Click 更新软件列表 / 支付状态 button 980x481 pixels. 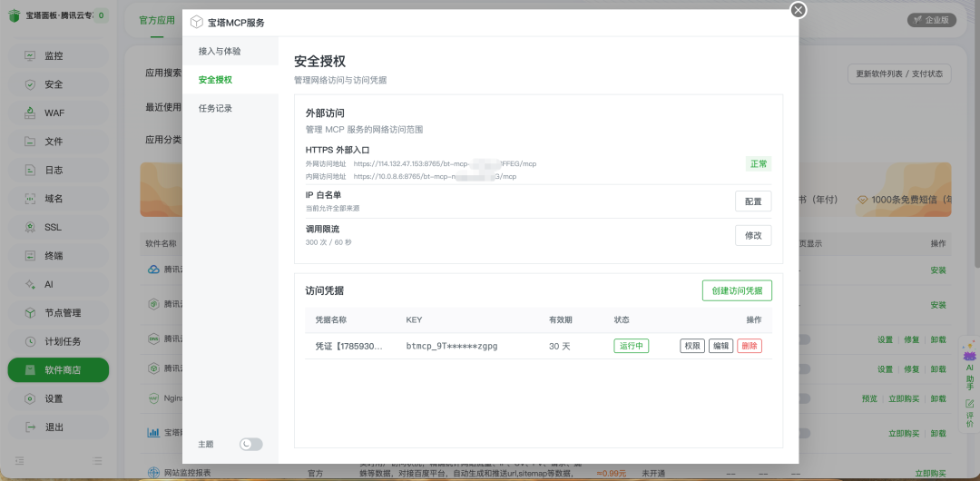click(899, 74)
